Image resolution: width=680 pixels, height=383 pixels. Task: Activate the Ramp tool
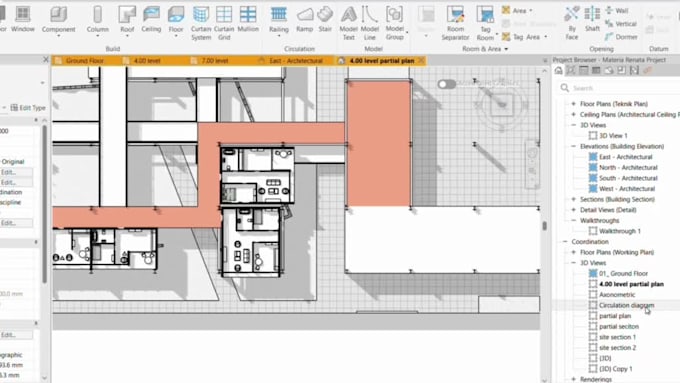(305, 20)
